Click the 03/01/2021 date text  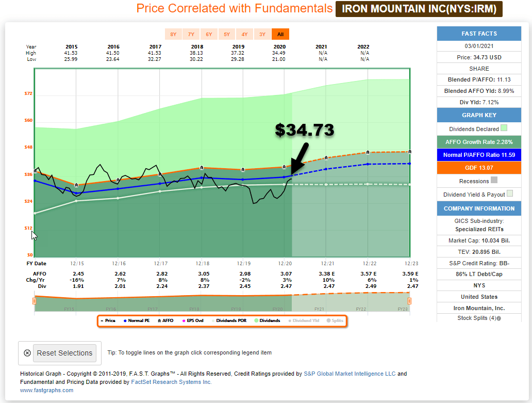(x=479, y=46)
